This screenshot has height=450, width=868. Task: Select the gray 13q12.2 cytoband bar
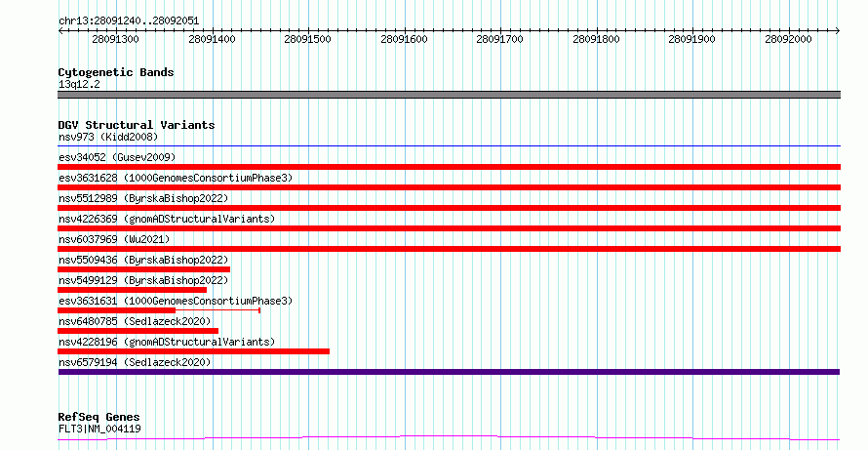pos(449,95)
